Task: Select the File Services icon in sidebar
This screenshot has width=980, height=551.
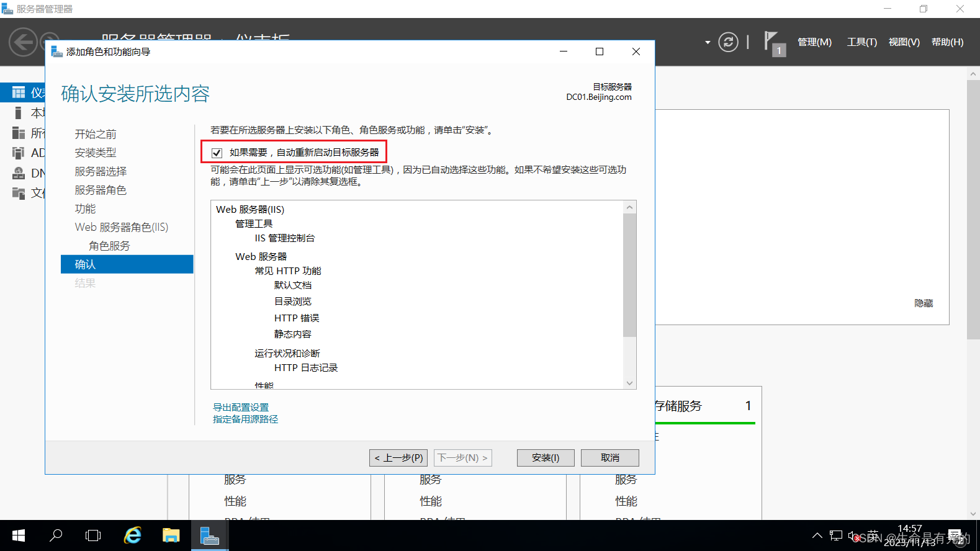Action: 19,193
